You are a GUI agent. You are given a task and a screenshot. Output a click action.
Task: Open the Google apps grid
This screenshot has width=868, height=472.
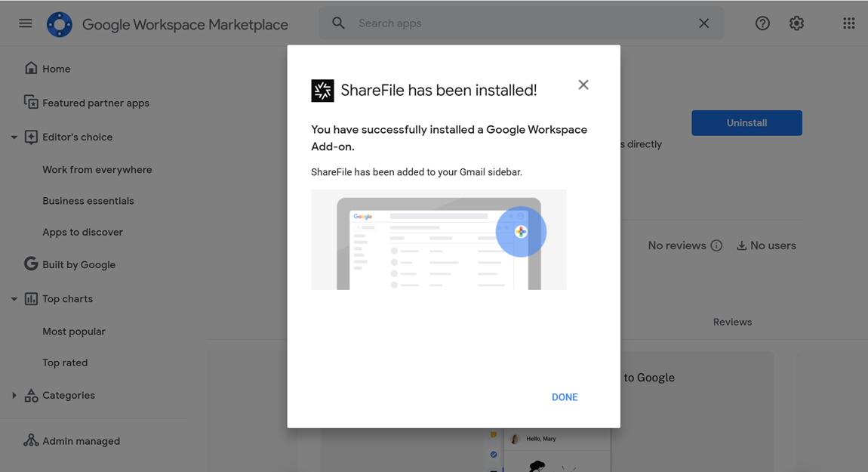848,23
